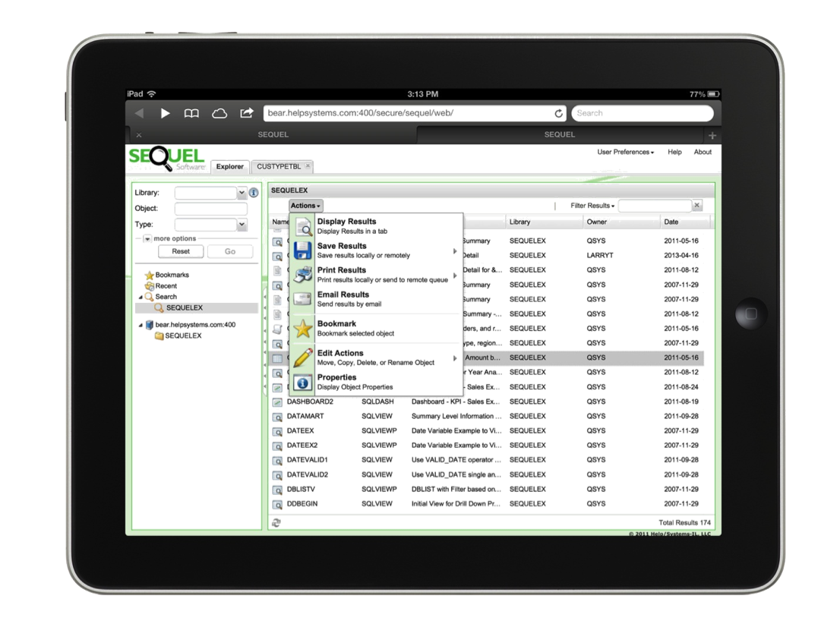This screenshot has width=840, height=624.
Task: Select Recent in the tree
Action: click(x=166, y=286)
